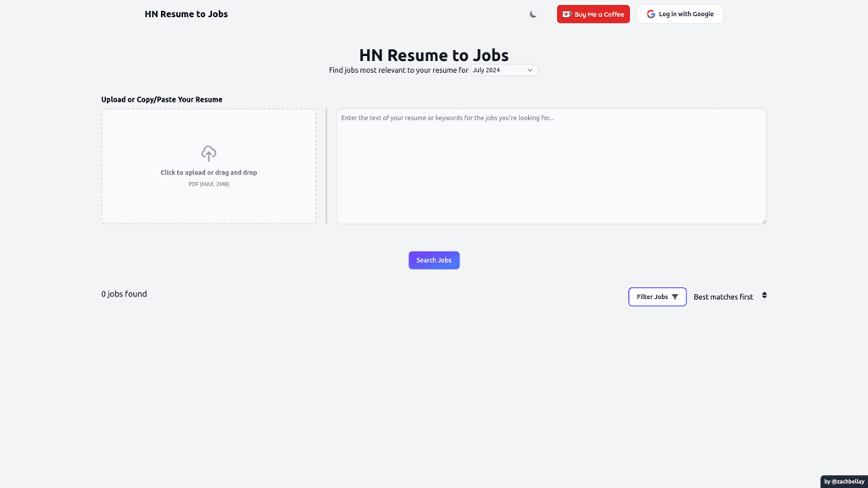Click the HN Resume to Jobs header logo

click(x=186, y=14)
